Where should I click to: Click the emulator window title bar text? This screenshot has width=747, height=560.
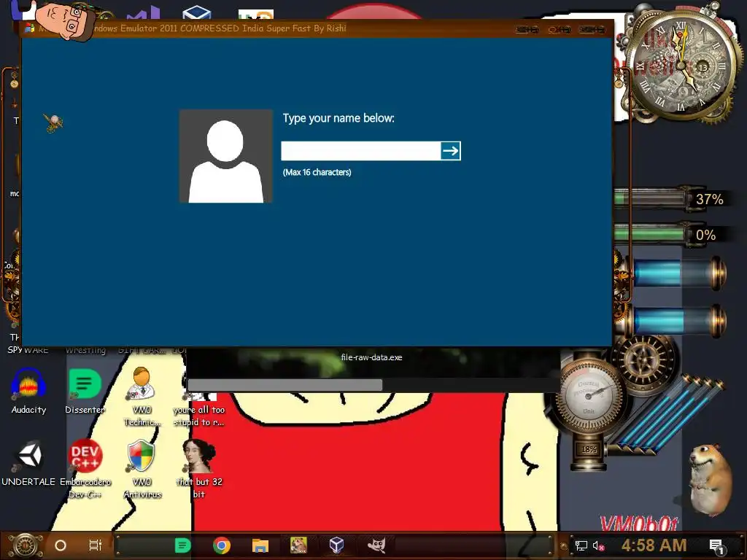(x=219, y=28)
